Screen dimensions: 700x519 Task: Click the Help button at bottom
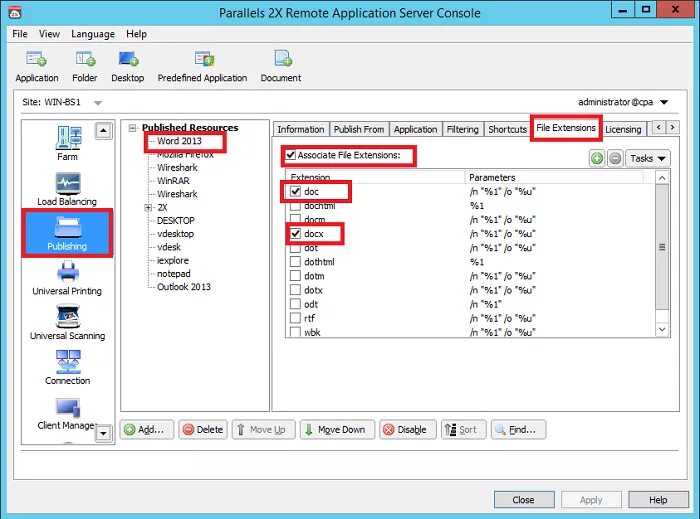[x=658, y=500]
